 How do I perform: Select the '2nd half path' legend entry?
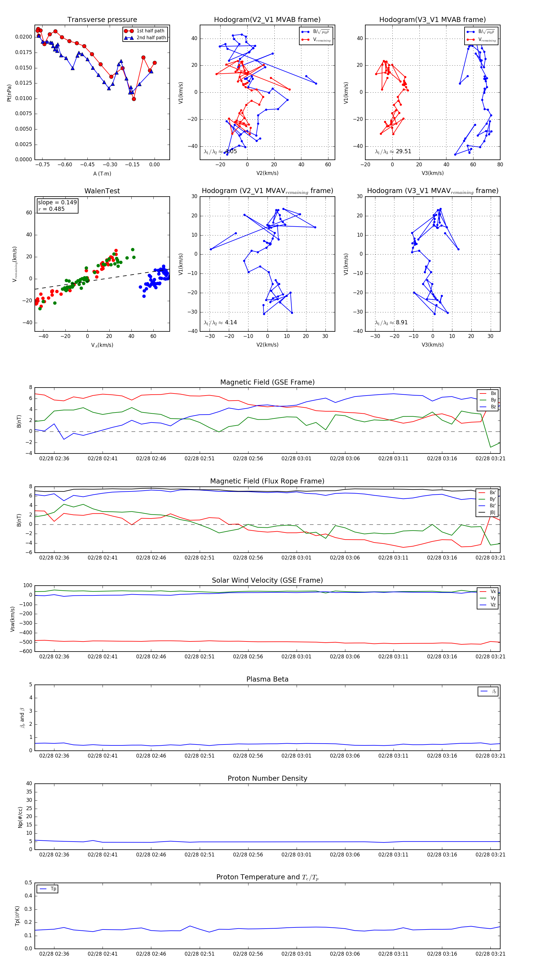(145, 38)
